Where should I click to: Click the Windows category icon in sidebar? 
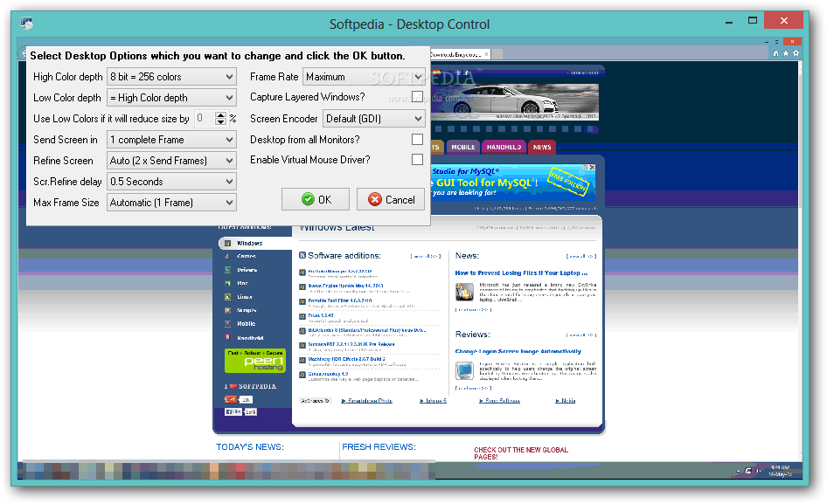pos(228,243)
